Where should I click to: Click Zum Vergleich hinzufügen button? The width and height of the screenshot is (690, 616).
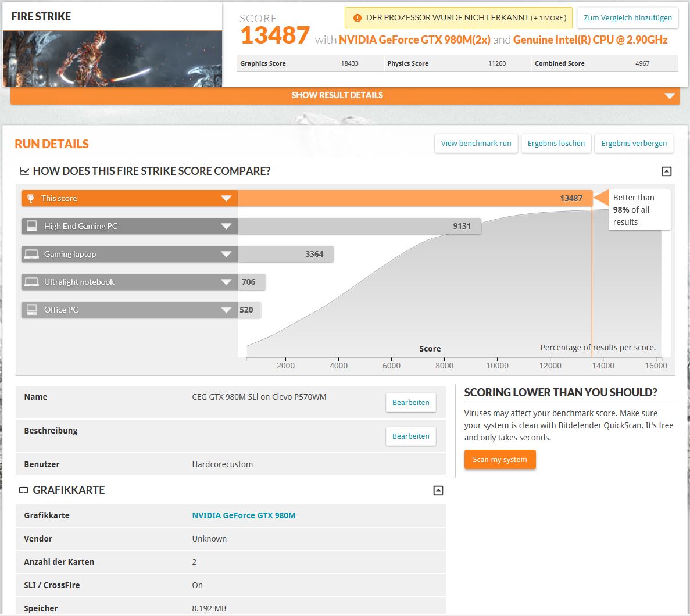pyautogui.click(x=628, y=18)
